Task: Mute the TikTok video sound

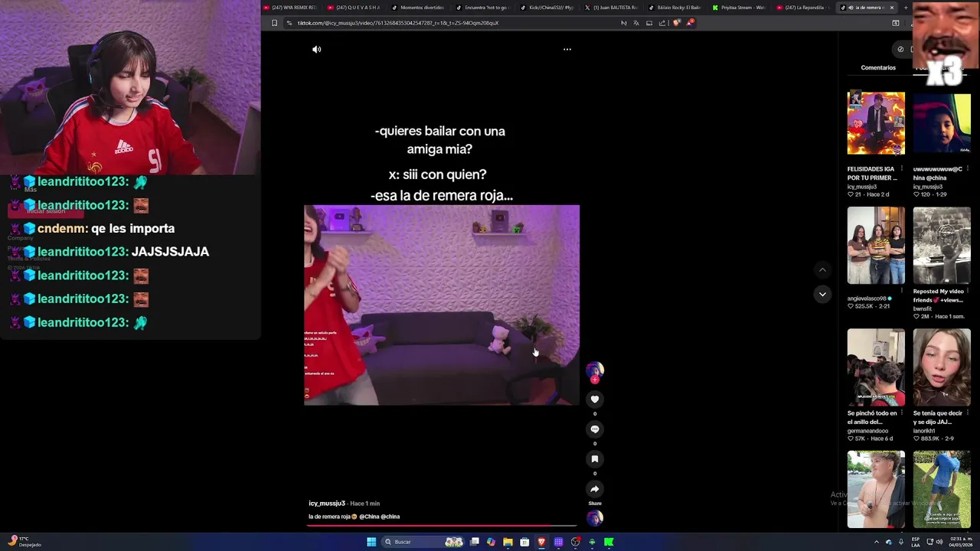Action: [316, 49]
